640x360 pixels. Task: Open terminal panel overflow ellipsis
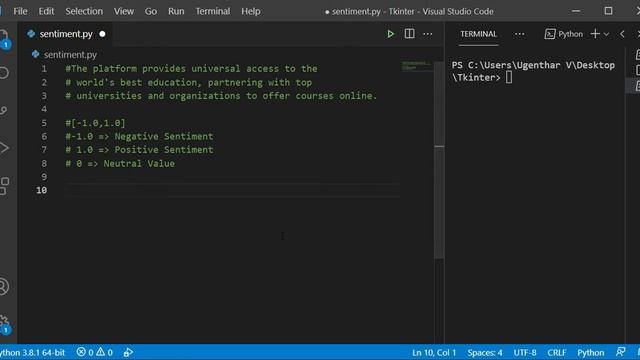[x=519, y=34]
